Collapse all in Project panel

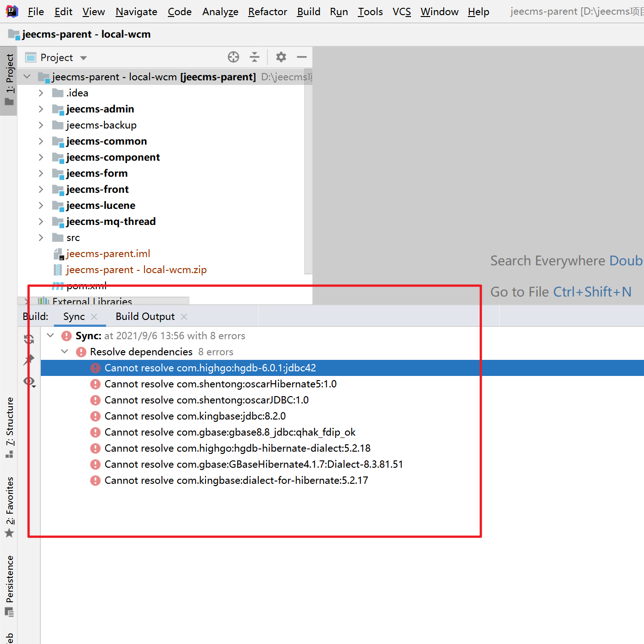[254, 57]
